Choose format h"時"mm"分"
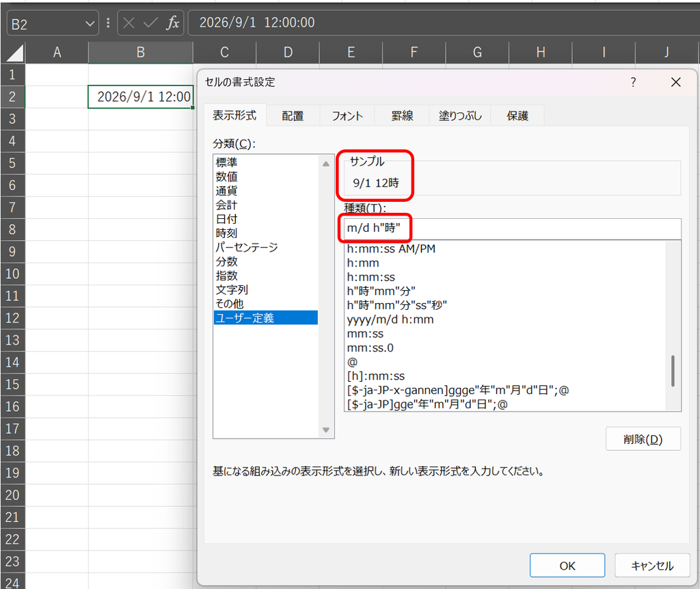 point(504,291)
